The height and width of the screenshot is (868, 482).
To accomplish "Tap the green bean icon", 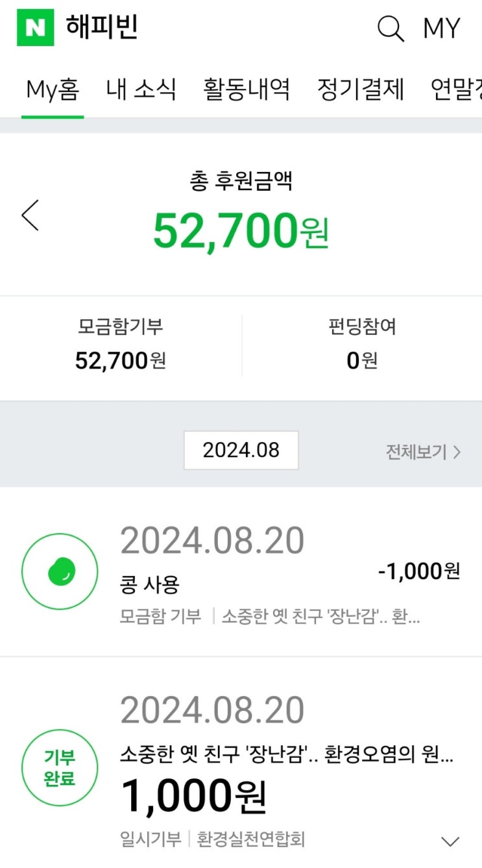I will coord(60,571).
